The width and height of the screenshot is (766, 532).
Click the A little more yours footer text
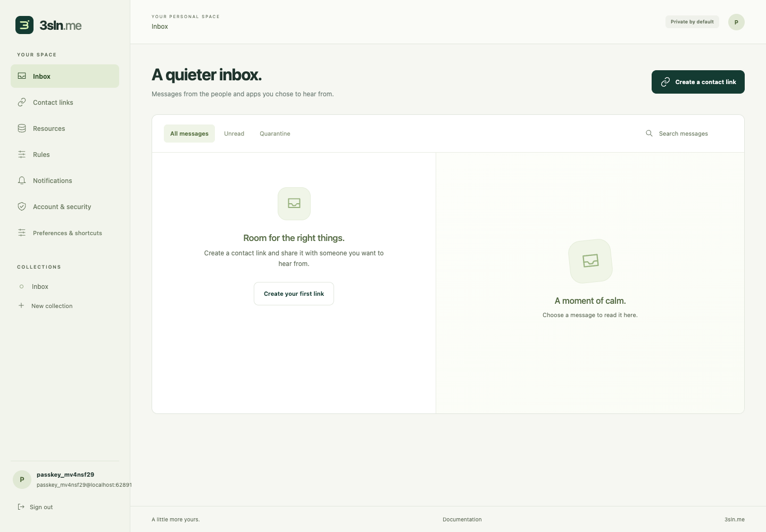click(x=176, y=519)
